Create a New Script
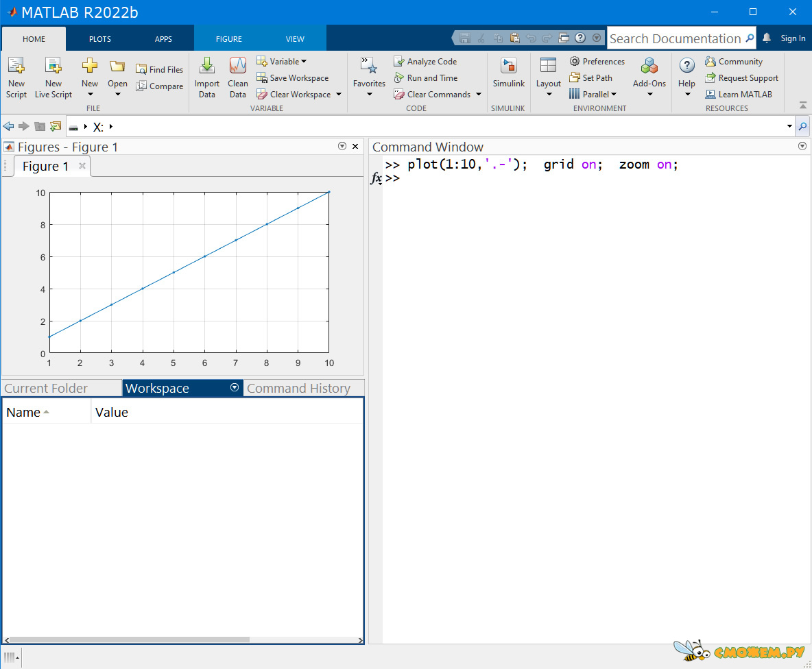The image size is (812, 669). [16, 77]
